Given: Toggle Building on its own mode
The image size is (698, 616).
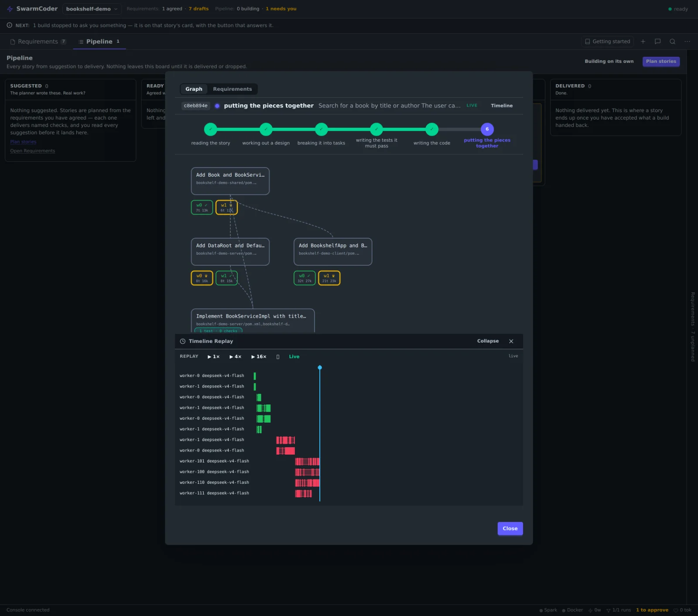Looking at the screenshot, I should click(x=609, y=62).
